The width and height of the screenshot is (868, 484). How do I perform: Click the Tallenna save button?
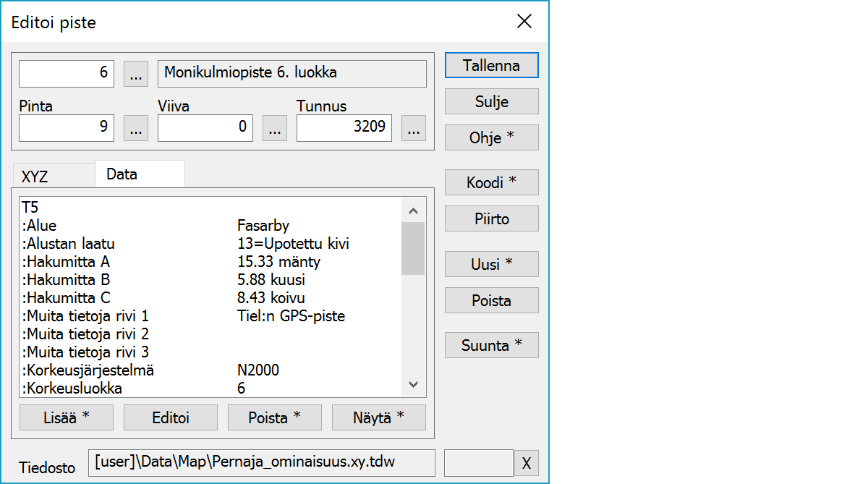[491, 65]
